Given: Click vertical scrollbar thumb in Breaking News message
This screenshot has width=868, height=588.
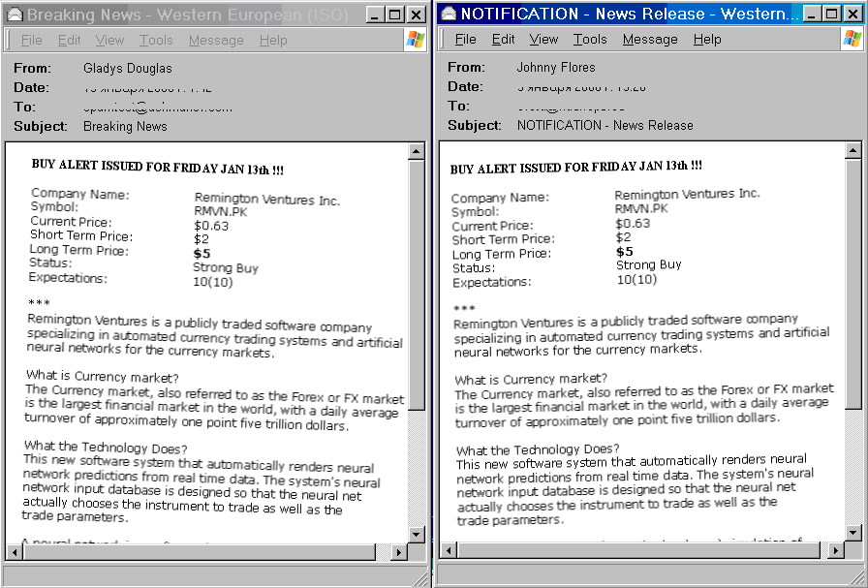Looking at the screenshot, I should [417, 285].
